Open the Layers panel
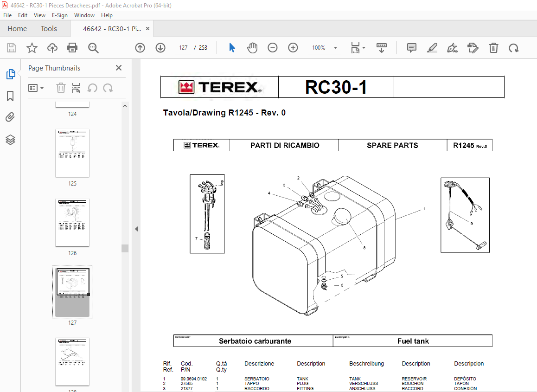Screen dimensions: 537x392 10,140
